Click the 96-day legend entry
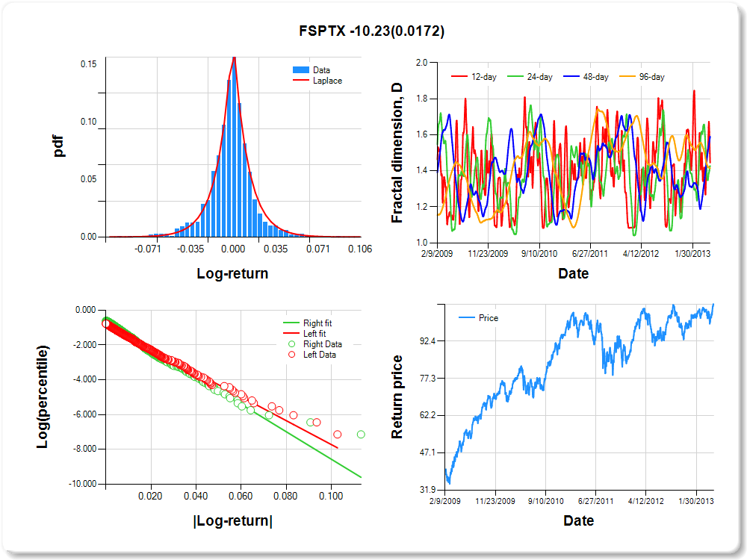The width and height of the screenshot is (747, 560). [642, 77]
